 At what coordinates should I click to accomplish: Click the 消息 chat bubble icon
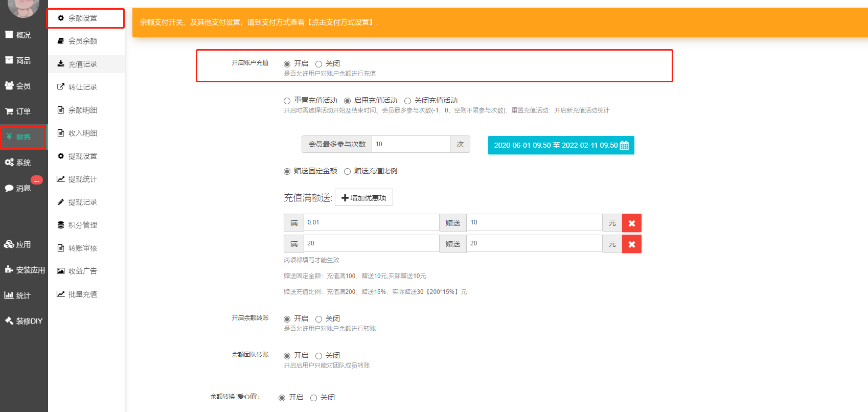[x=9, y=188]
